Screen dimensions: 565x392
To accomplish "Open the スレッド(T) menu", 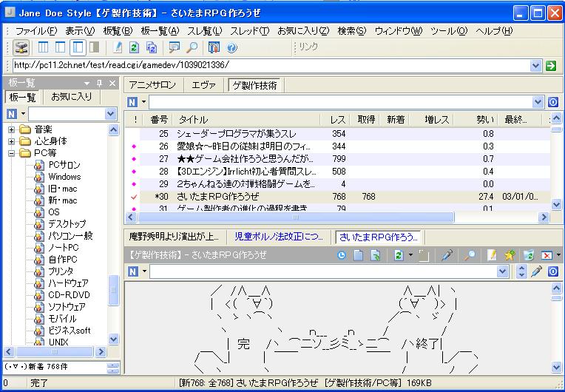I will (250, 31).
